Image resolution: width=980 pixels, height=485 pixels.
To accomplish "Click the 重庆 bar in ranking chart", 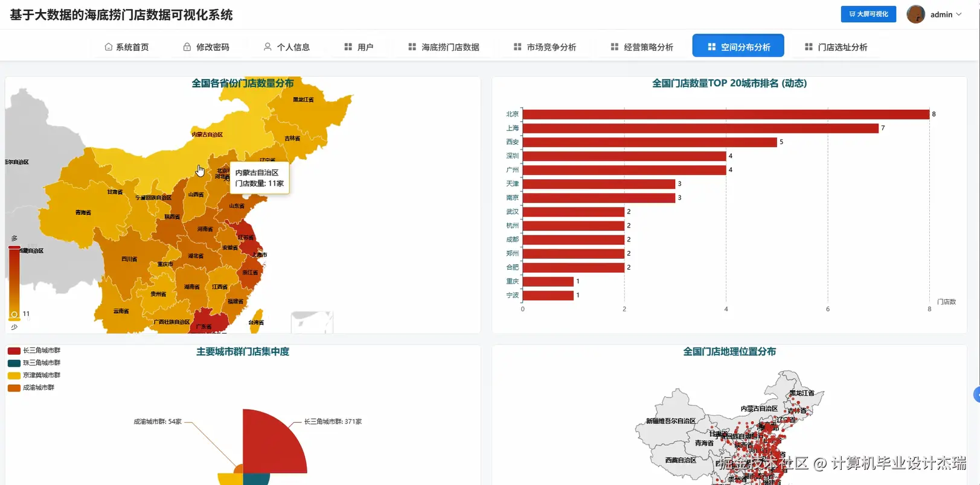I will pos(548,281).
